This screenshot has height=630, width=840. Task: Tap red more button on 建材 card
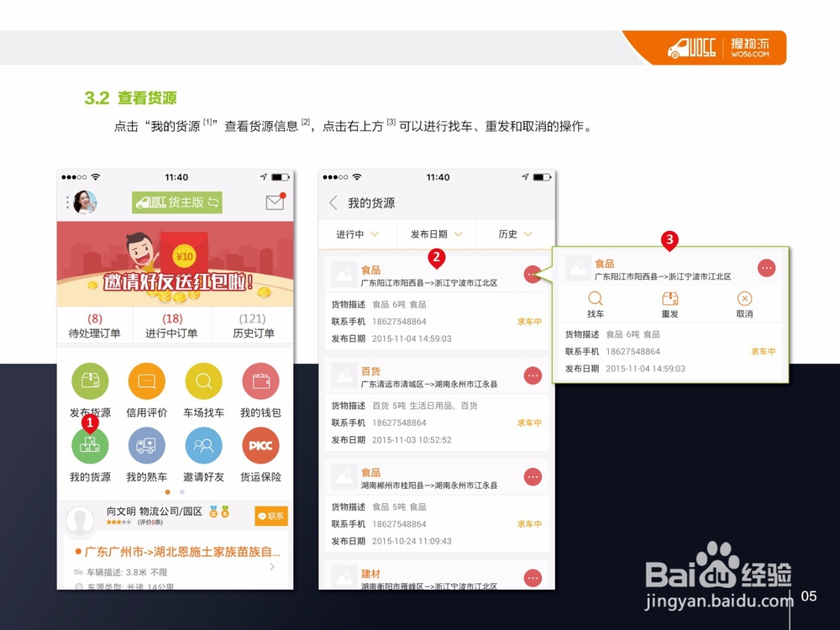pos(533,578)
